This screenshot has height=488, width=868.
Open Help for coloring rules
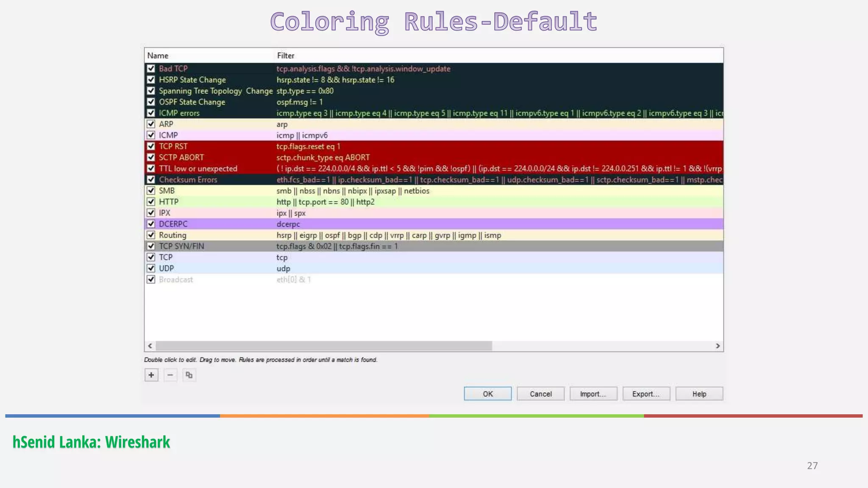(x=699, y=394)
